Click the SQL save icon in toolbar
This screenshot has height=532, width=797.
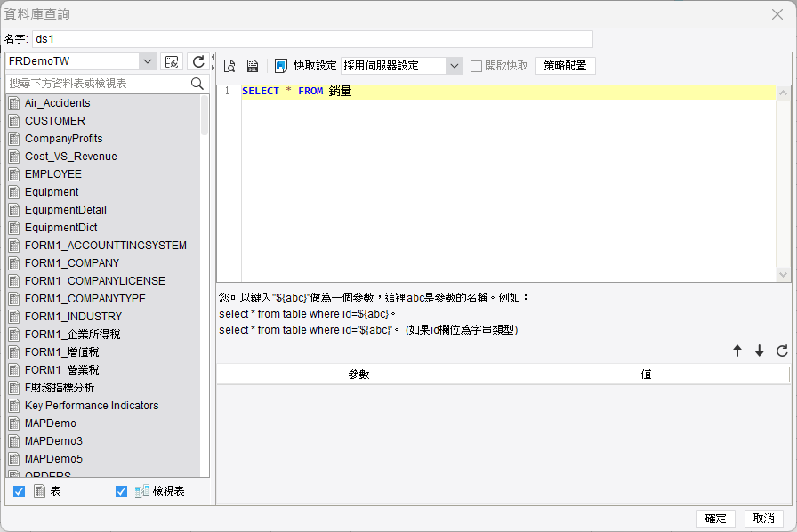252,66
